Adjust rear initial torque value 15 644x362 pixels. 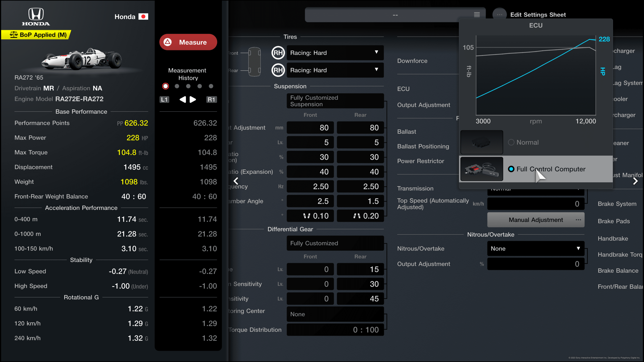click(360, 269)
